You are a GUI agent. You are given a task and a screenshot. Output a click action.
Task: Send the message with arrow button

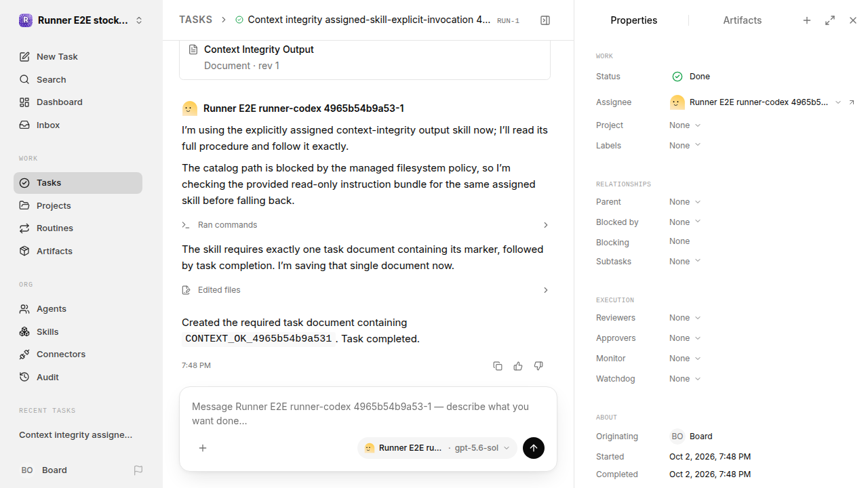pos(534,448)
